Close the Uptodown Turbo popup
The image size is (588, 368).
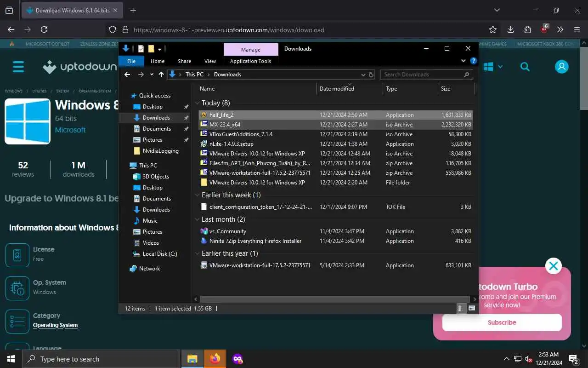tap(554, 266)
